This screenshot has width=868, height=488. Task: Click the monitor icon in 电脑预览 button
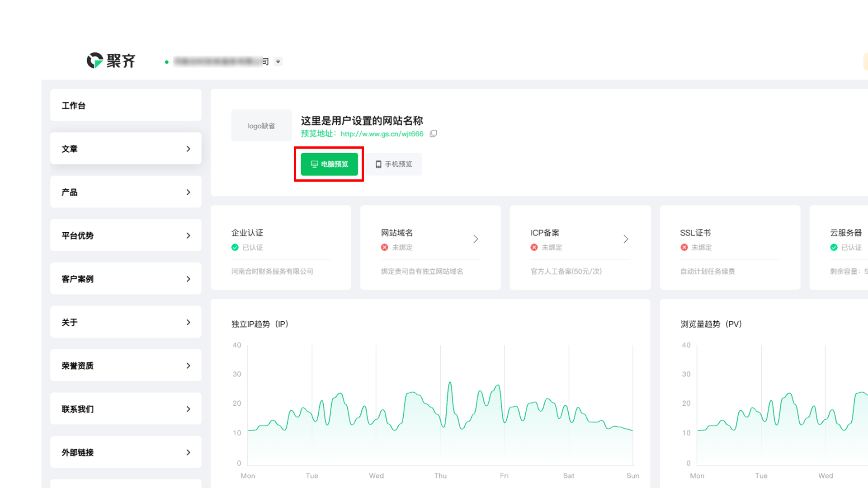(x=315, y=164)
